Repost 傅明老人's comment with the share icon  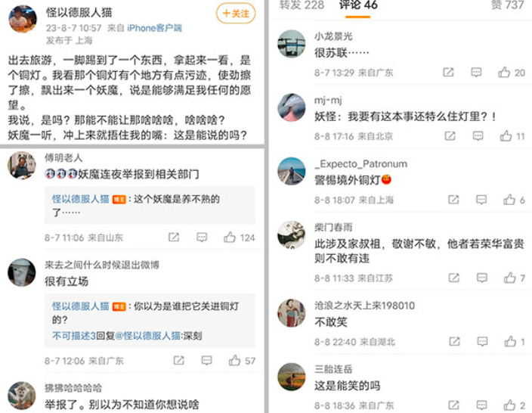point(174,237)
